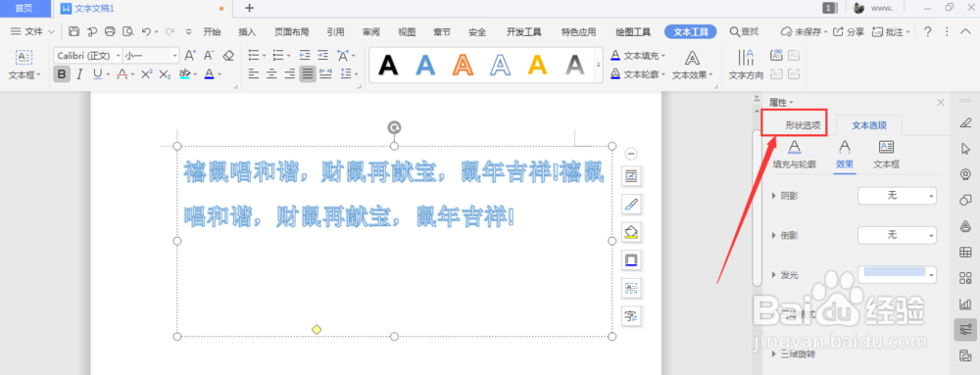Click the chart icon in right sidebar
This screenshot has width=980, height=375.
[x=965, y=304]
